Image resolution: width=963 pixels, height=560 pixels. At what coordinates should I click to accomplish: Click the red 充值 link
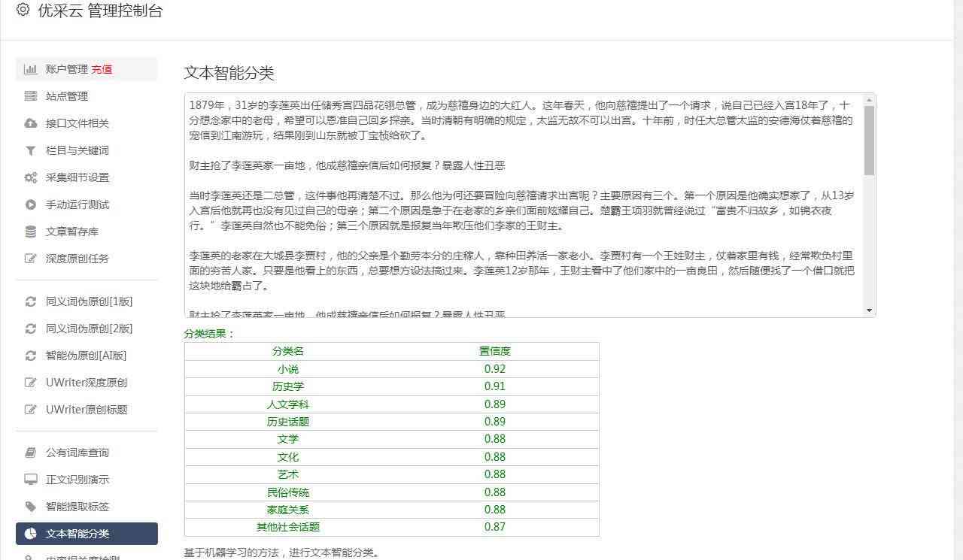click(x=102, y=69)
